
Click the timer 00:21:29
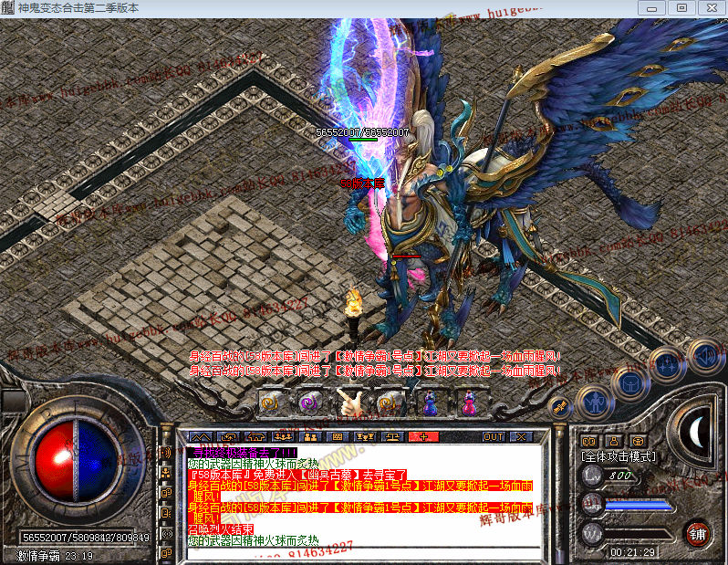632,552
